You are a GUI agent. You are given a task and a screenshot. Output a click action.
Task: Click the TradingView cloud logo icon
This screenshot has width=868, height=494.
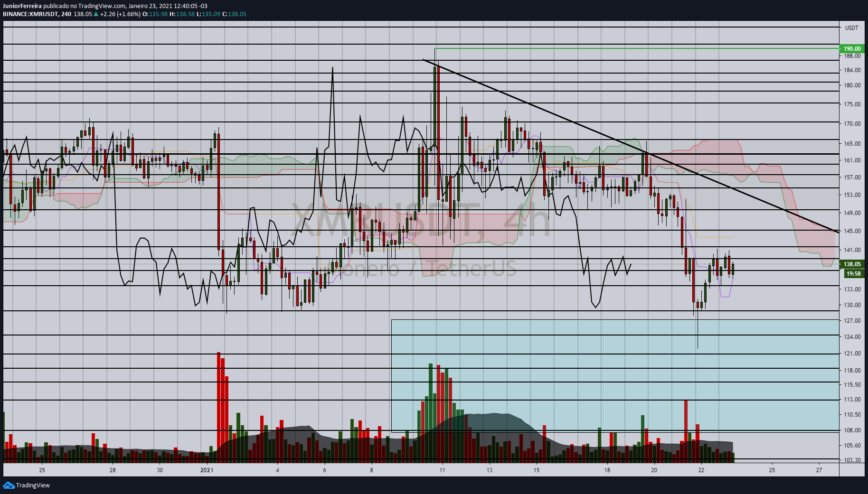point(9,485)
